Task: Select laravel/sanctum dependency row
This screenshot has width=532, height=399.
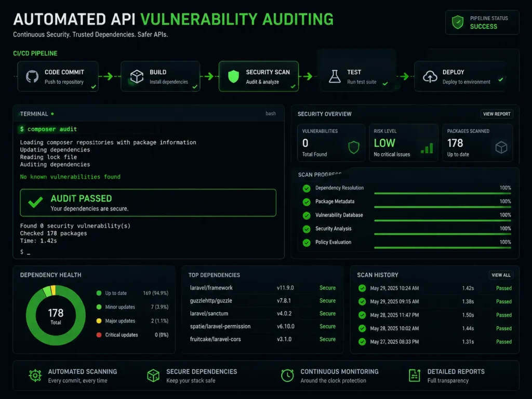Action: [262, 313]
